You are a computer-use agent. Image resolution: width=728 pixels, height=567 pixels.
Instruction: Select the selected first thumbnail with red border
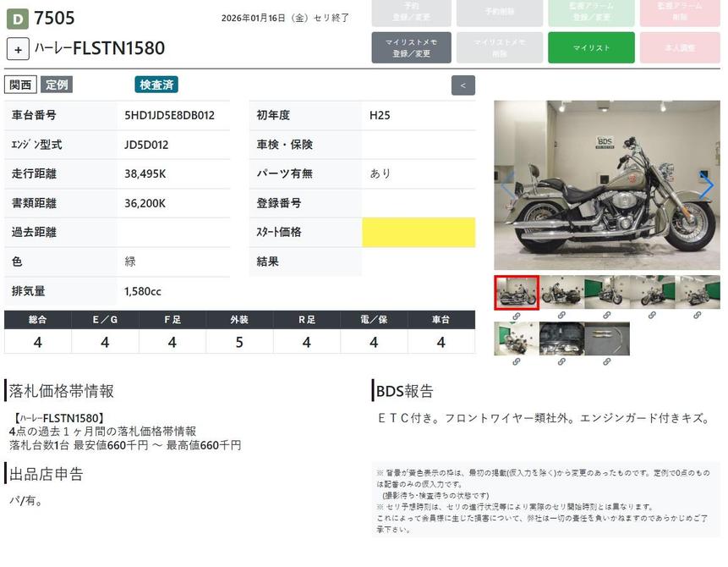pos(516,293)
